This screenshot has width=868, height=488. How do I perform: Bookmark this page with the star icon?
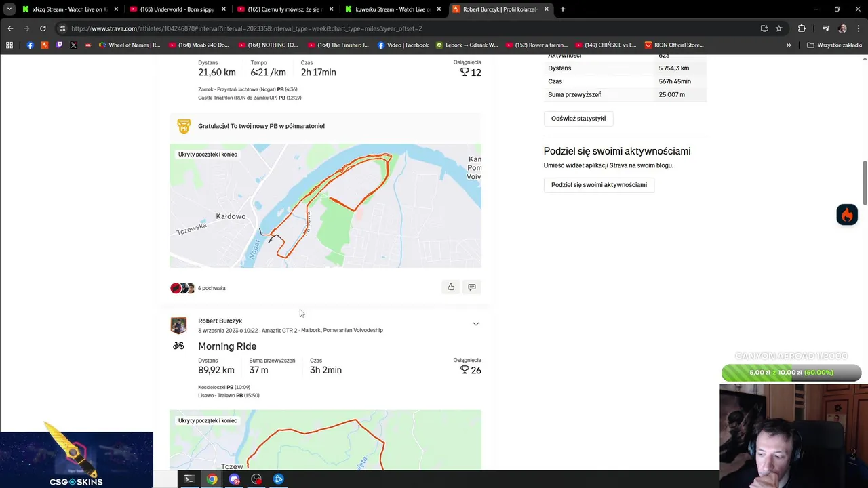[x=778, y=28]
